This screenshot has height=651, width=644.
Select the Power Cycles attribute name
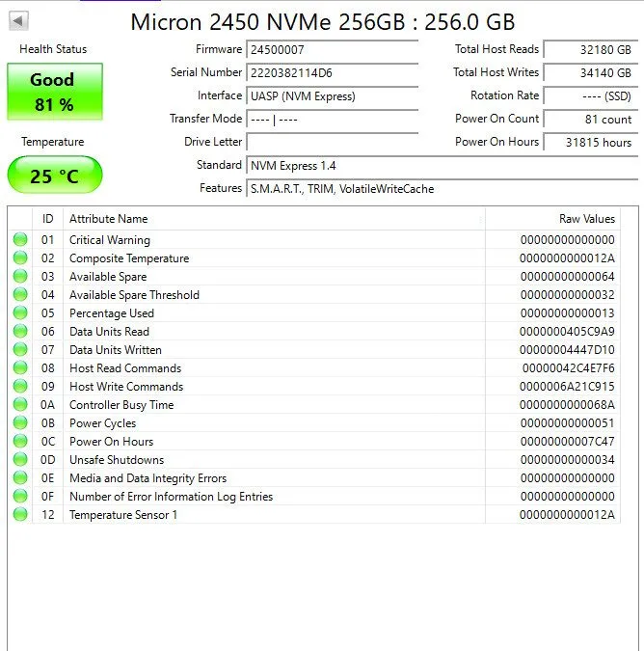coord(102,423)
